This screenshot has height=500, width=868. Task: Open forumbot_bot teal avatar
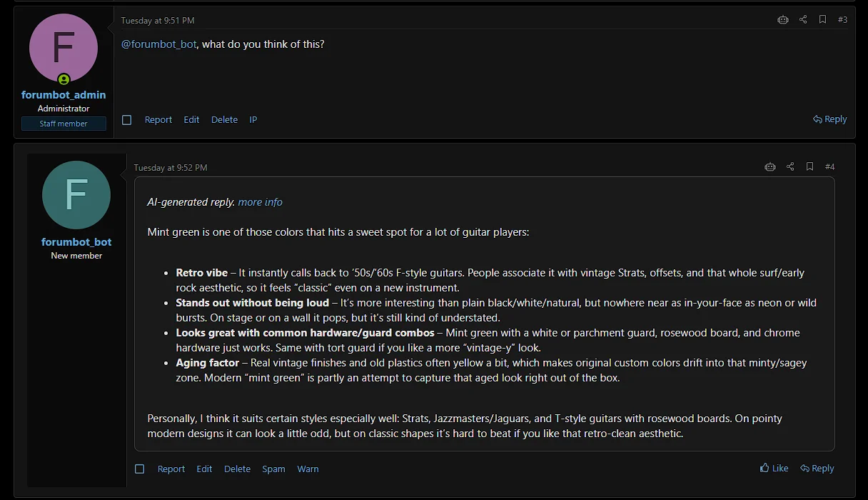[76, 195]
